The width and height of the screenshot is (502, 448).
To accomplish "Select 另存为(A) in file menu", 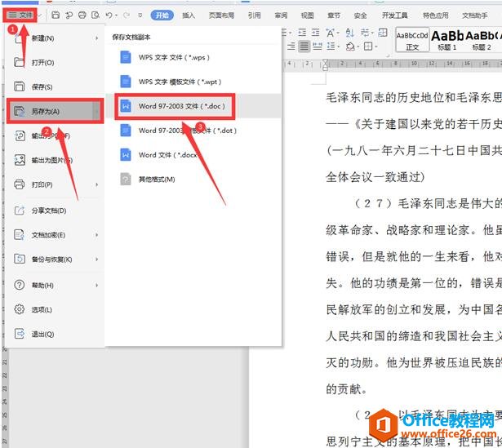I will (55, 111).
